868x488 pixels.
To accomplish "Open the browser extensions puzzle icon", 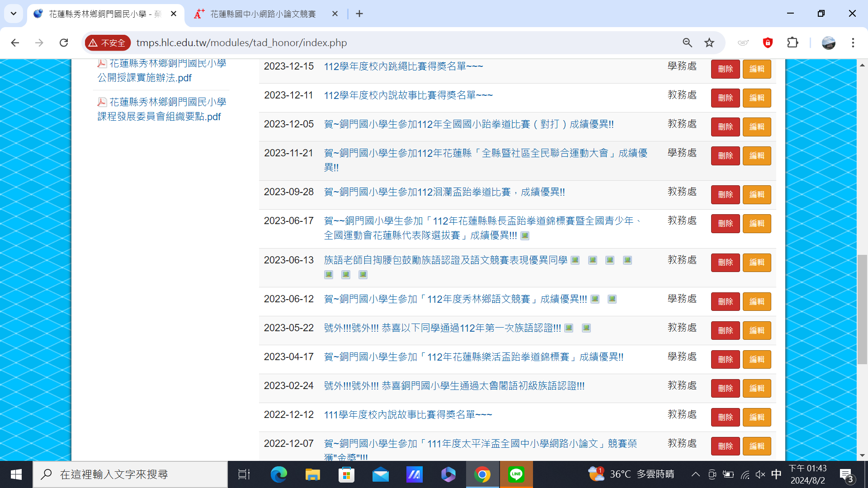I will tap(793, 42).
